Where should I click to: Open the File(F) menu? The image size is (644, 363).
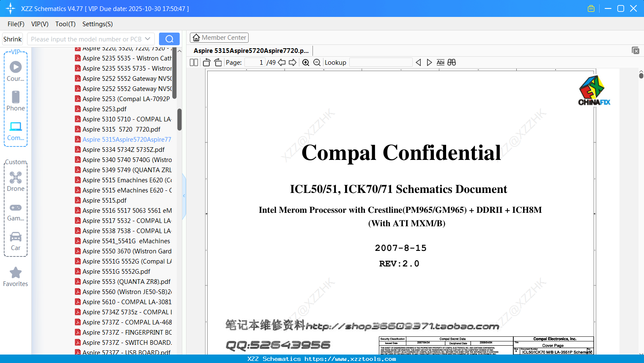coord(16,24)
